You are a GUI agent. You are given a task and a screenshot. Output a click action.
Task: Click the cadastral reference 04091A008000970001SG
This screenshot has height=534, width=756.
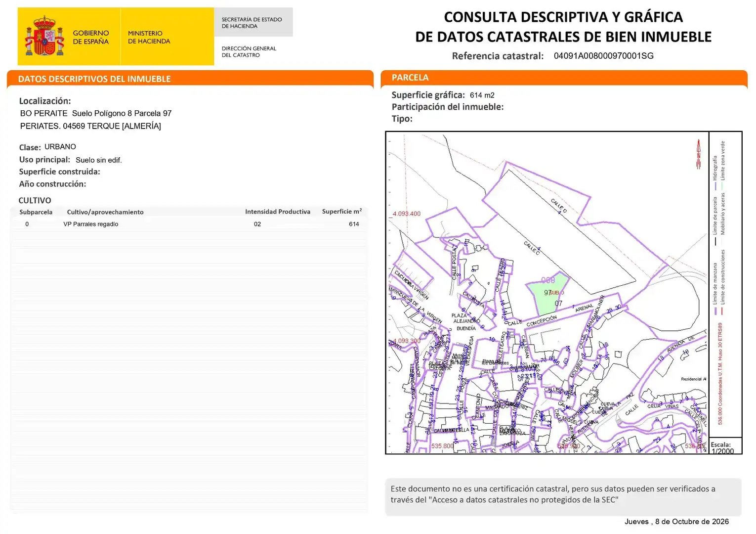pyautogui.click(x=604, y=56)
